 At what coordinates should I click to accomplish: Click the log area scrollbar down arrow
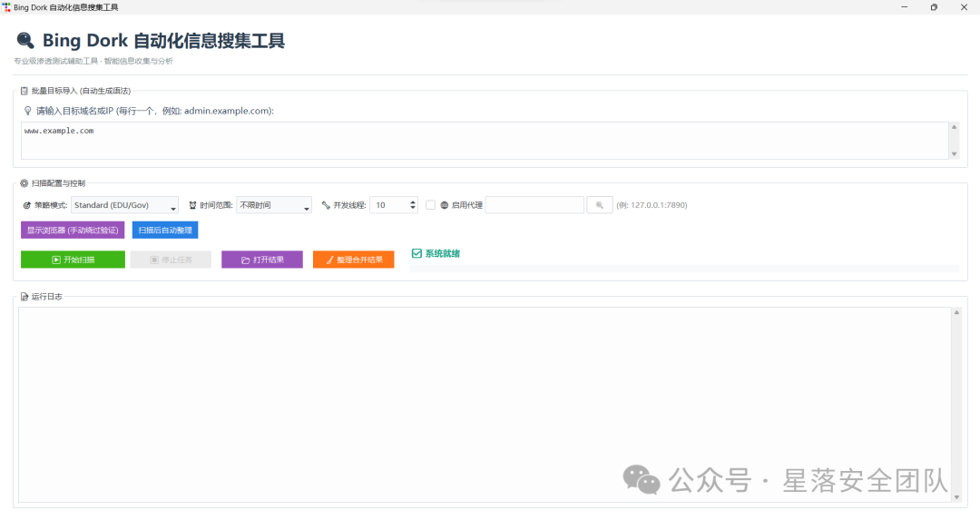(956, 497)
